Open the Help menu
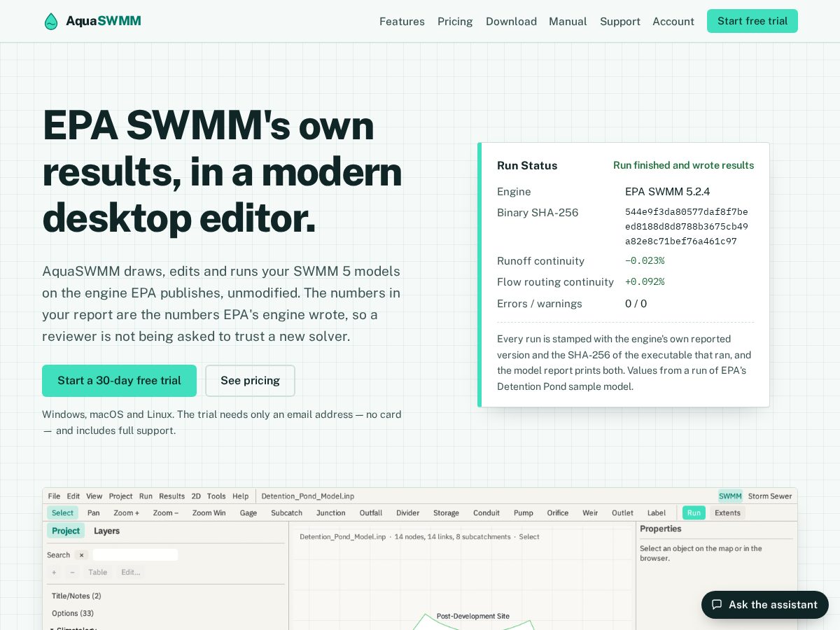The image size is (840, 630). [x=240, y=496]
